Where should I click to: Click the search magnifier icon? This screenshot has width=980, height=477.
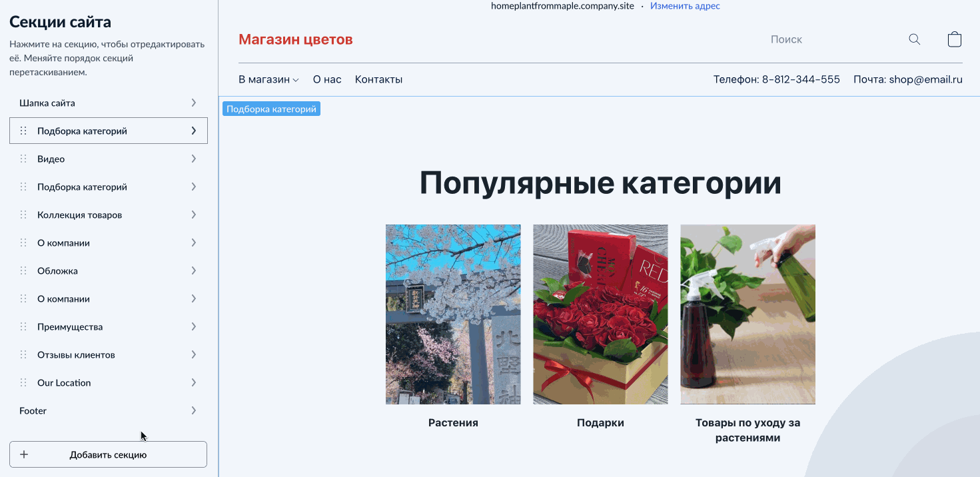(x=915, y=39)
